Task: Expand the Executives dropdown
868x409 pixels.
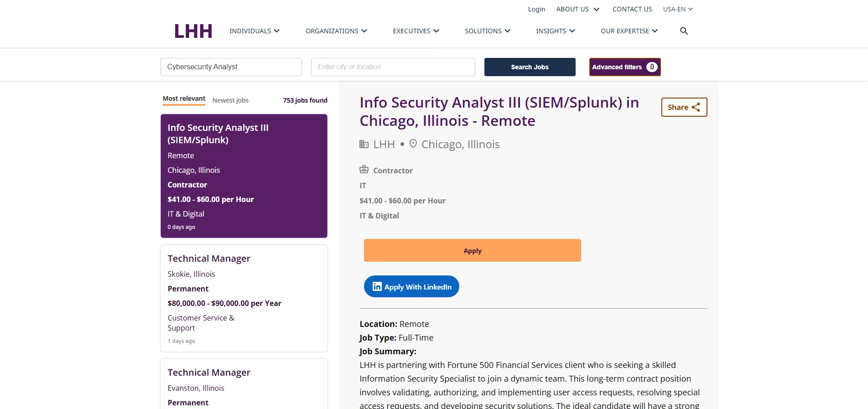Action: coord(416,31)
